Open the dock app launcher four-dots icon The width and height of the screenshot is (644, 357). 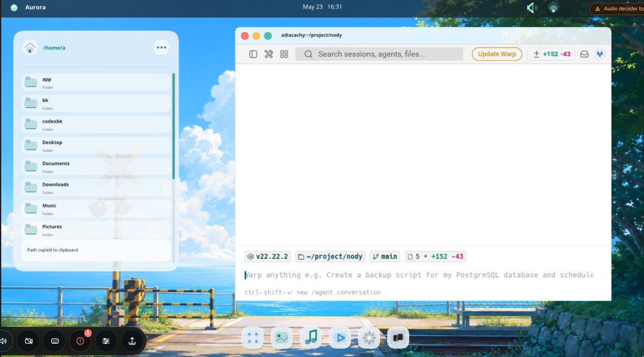click(x=253, y=338)
